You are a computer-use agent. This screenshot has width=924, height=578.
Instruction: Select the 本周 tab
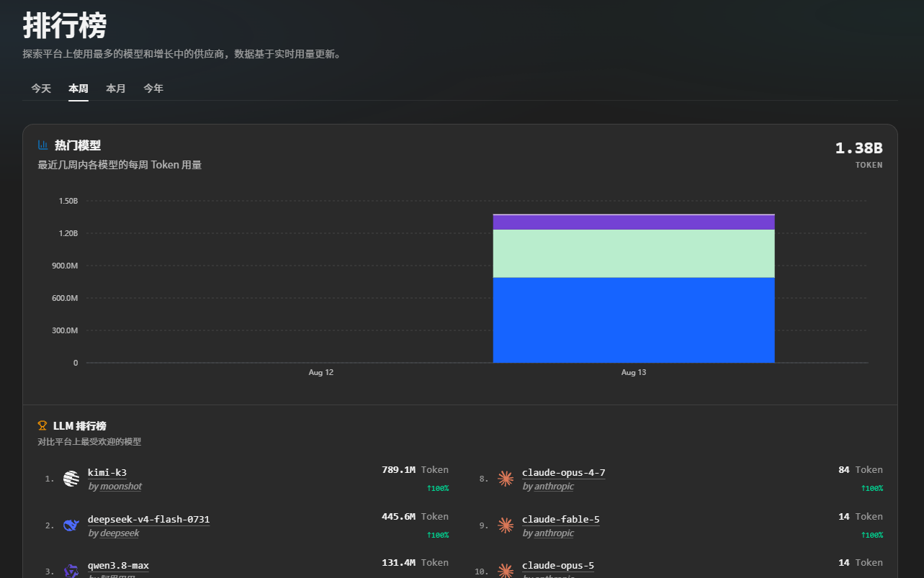click(79, 89)
